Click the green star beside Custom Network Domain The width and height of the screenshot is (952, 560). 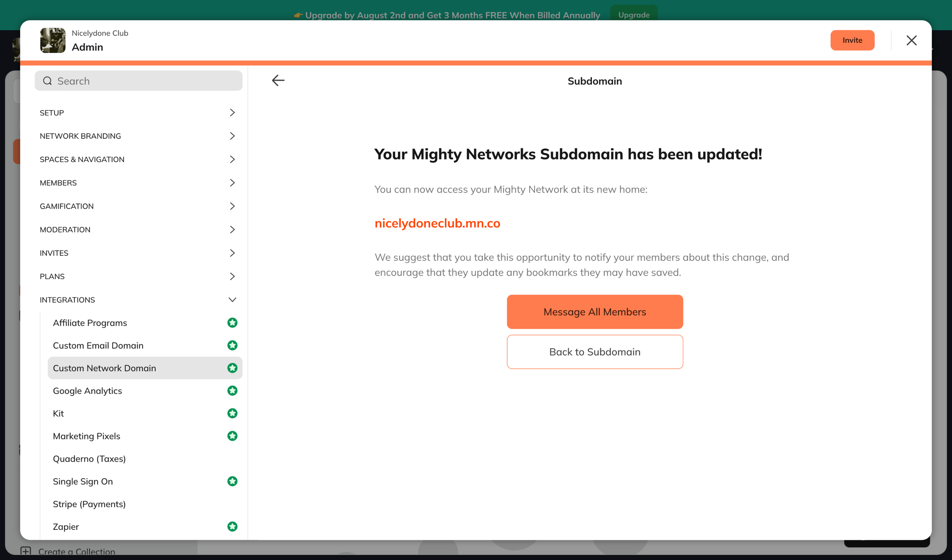232,368
